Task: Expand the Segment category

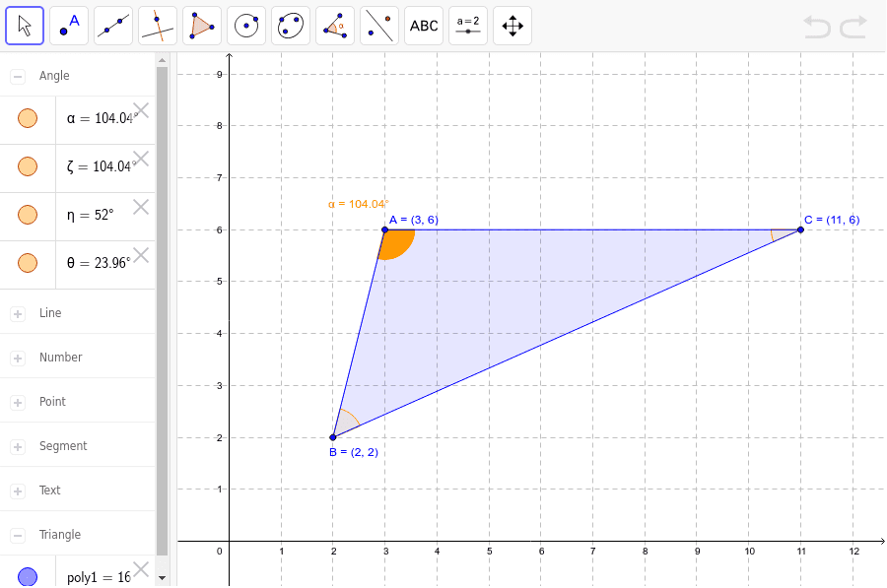Action: pyautogui.click(x=18, y=446)
